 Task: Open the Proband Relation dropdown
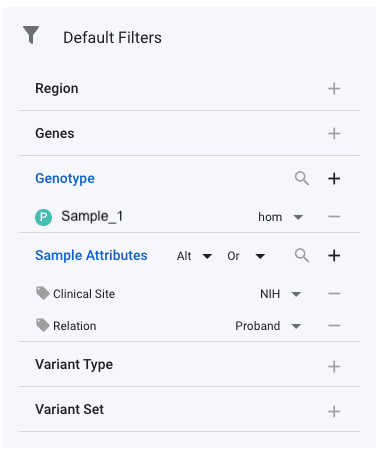pyautogui.click(x=268, y=326)
